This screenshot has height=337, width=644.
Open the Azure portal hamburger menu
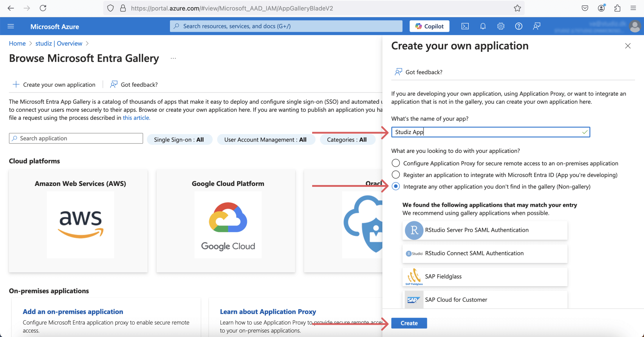pos(11,26)
